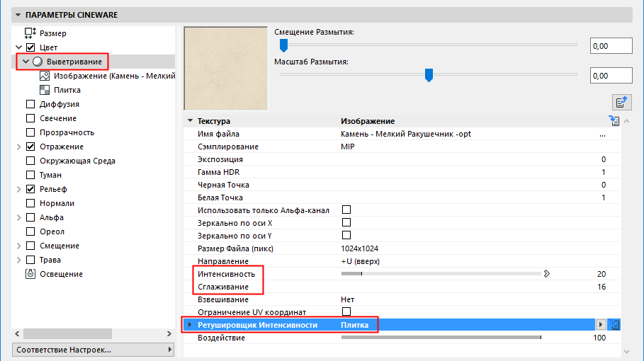This screenshot has height=361, width=644.
Task: Expand the Отражение tree node
Action: click(19, 147)
